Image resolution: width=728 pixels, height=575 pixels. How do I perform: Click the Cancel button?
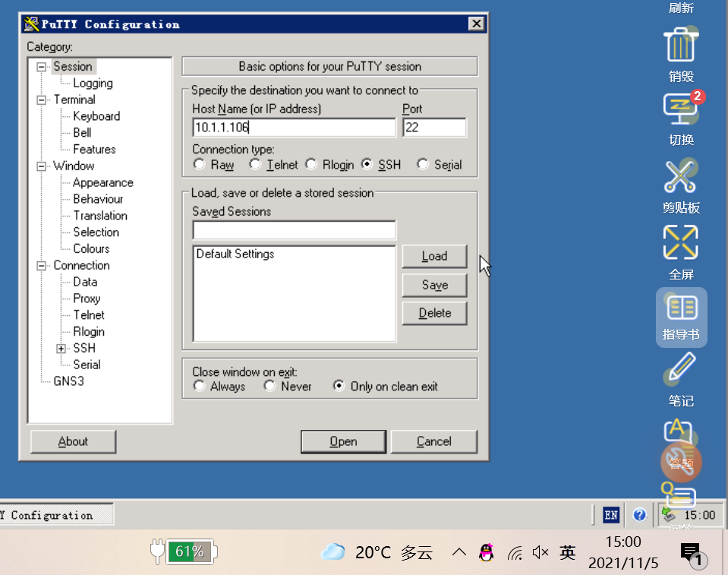[x=433, y=441]
